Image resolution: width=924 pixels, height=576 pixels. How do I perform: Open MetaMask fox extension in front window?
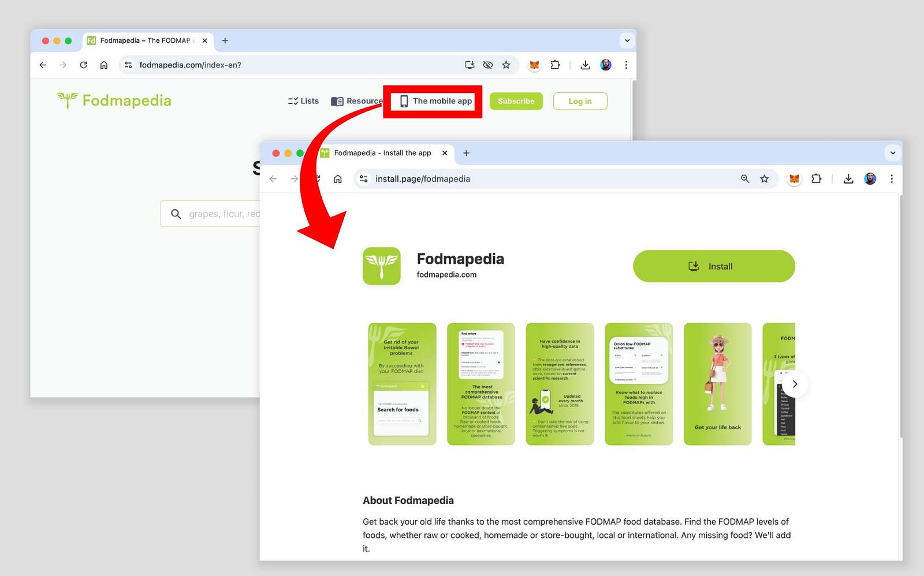click(795, 179)
